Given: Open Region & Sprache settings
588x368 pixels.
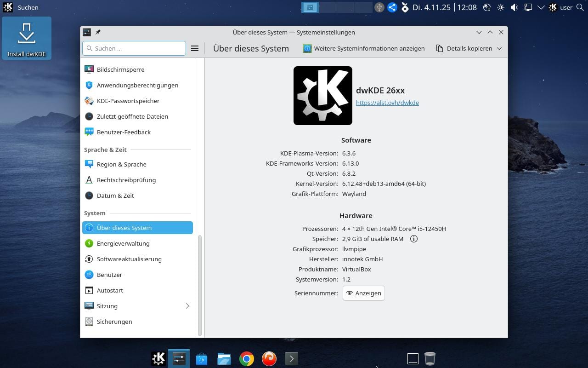Looking at the screenshot, I should (x=121, y=164).
